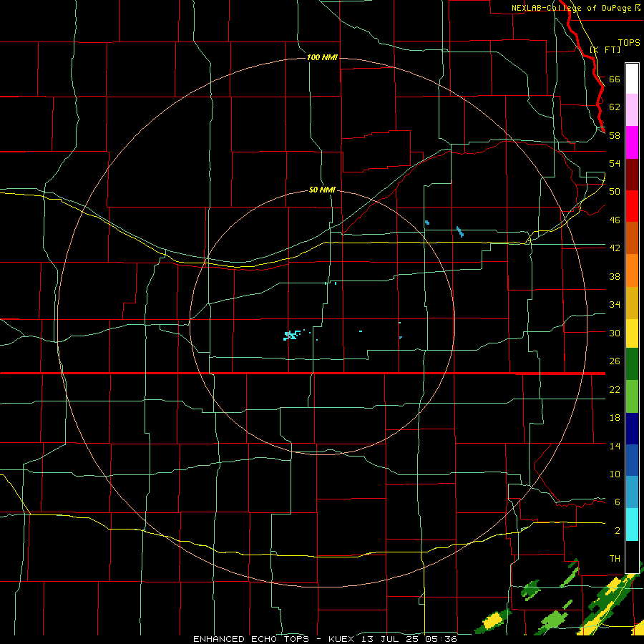Click the dark red legend swatch between 50 and 54
This screenshot has height=644, width=644.
coord(632,174)
